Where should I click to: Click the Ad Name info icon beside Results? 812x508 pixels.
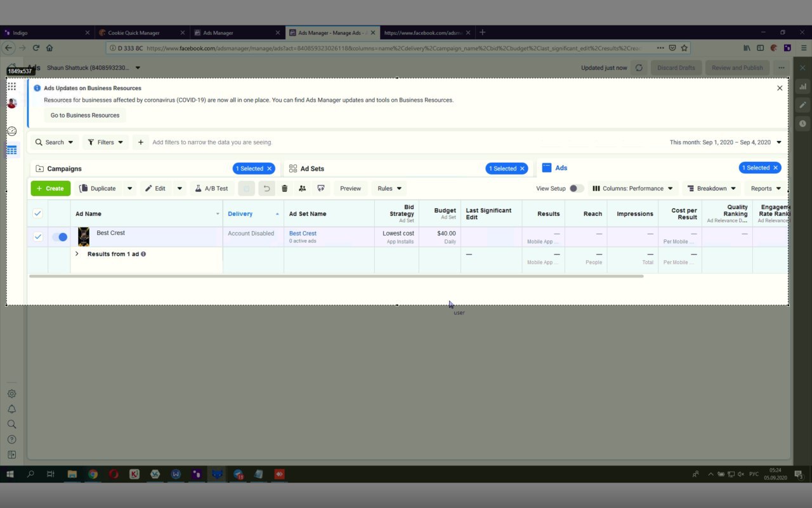[x=143, y=254]
